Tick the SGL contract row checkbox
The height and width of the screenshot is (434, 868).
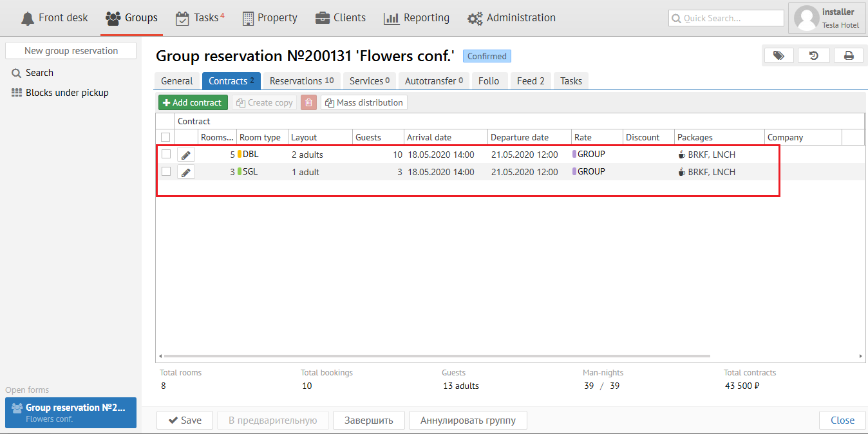tap(166, 172)
